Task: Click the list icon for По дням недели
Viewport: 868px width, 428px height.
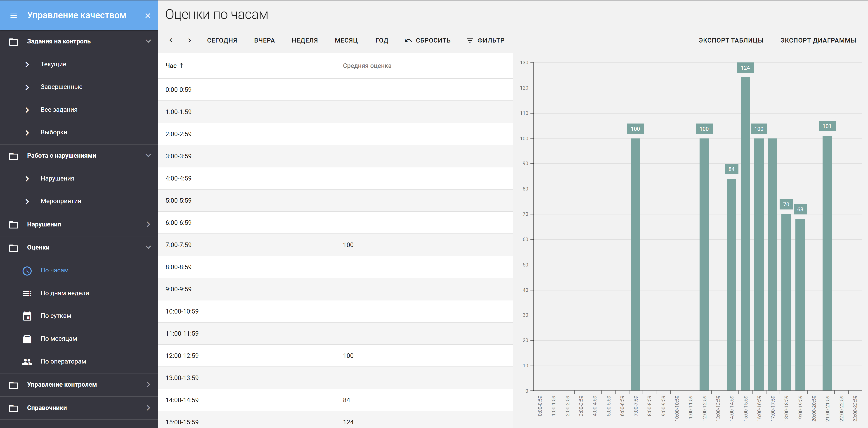Action: pos(27,294)
